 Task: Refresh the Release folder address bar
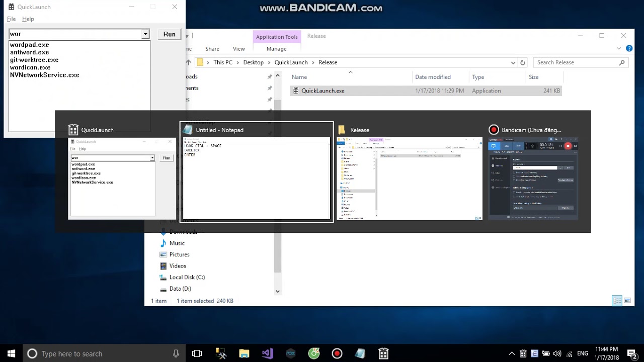coord(523,63)
